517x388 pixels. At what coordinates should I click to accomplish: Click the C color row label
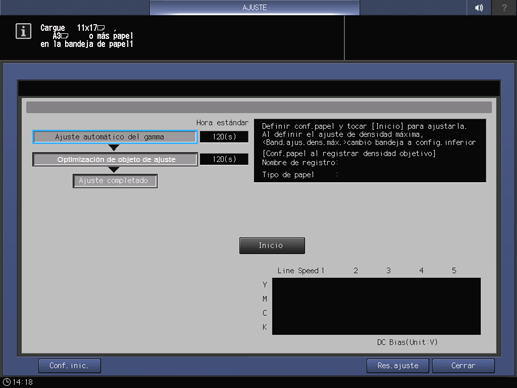pos(264,313)
